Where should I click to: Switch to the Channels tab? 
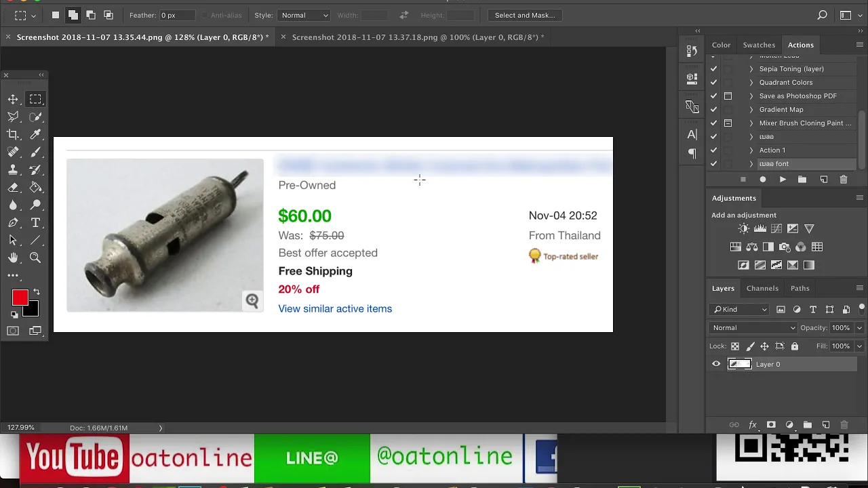point(762,288)
